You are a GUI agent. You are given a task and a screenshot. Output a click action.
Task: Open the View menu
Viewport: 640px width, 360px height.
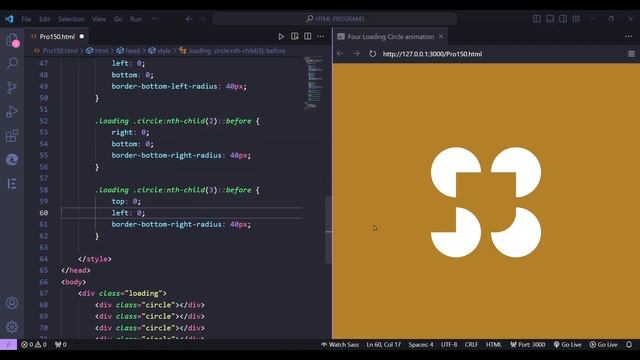coord(99,19)
